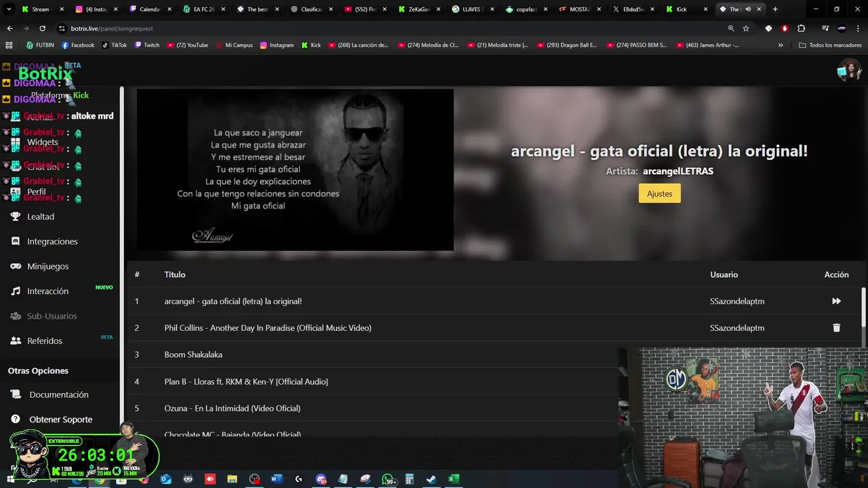Screen dimensions: 868x488
Task: Open the TikTok bookmark
Action: click(114, 45)
